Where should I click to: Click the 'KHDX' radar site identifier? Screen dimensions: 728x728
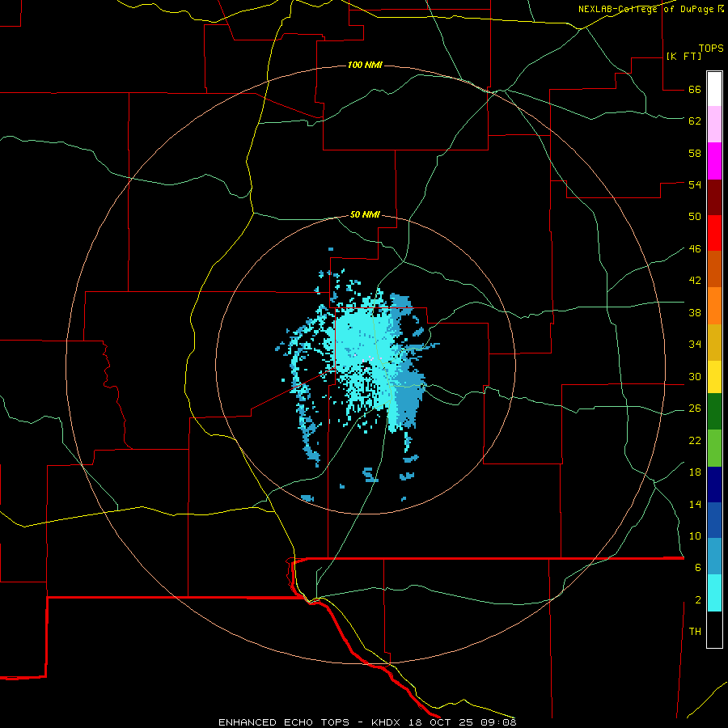(x=387, y=722)
